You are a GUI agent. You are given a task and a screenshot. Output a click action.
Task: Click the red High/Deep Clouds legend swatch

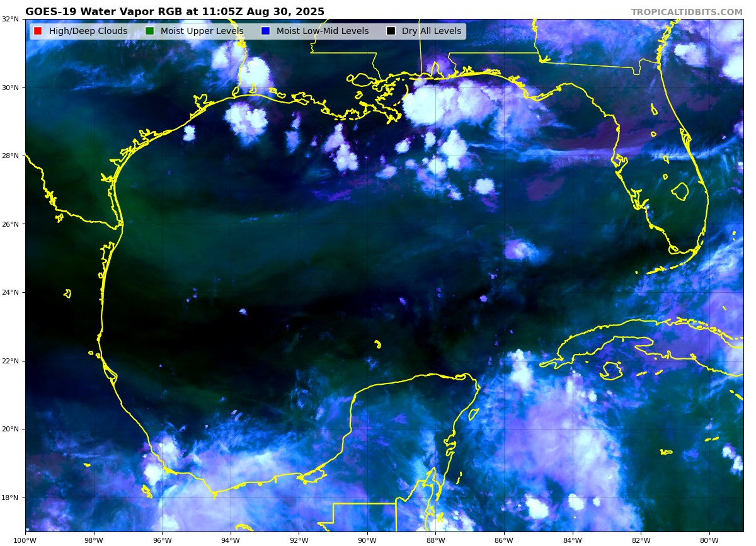coord(38,31)
